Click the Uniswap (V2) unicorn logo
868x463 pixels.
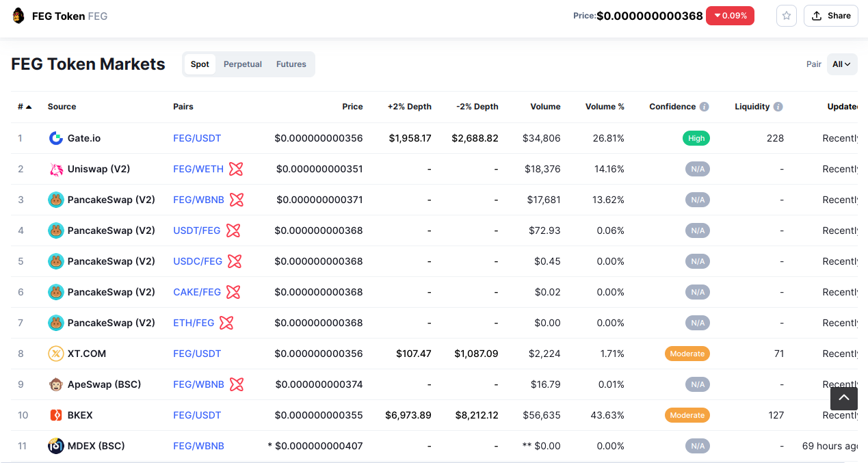56,169
